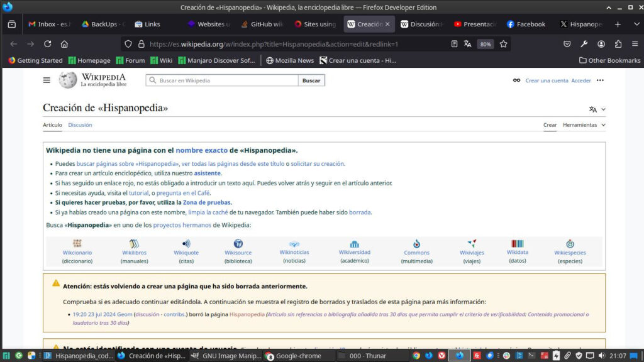The image size is (644, 362).
Task: Open Wikipedia main menu hamburger icon
Action: (x=47, y=80)
